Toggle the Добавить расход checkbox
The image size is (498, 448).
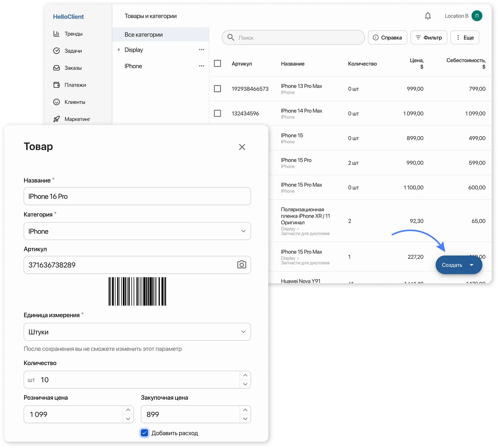[x=144, y=433]
